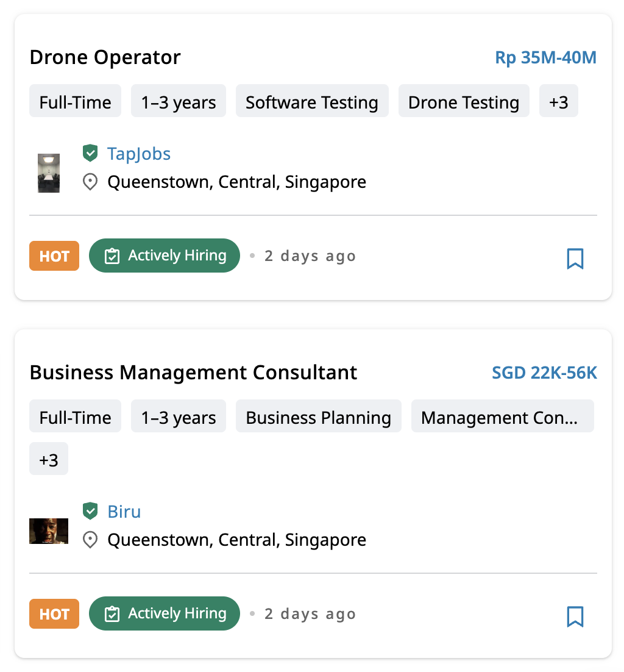Click the Rp 35M-40M salary range
Image resolution: width=624 pixels, height=672 pixels.
point(545,57)
